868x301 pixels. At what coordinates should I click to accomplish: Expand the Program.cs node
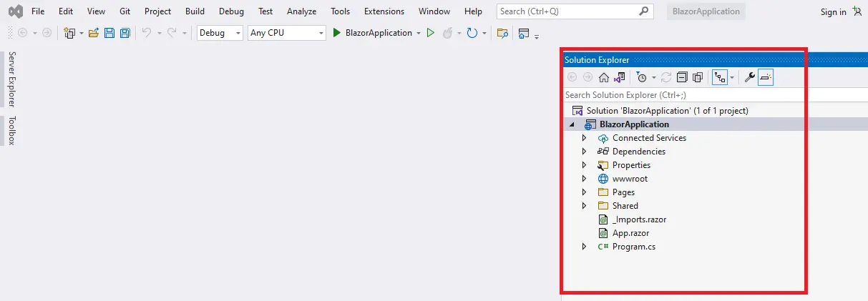[x=584, y=247]
